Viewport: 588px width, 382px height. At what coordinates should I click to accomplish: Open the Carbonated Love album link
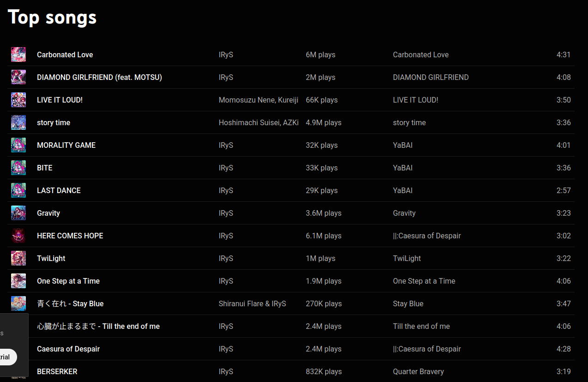tap(421, 55)
